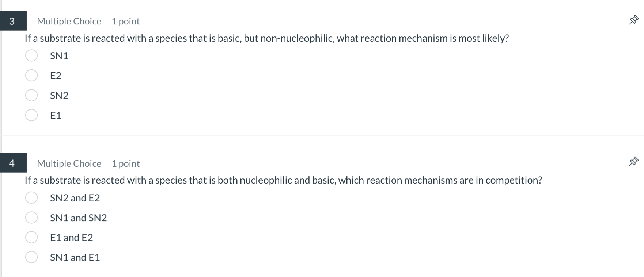Click the 1 point label of question 4

[x=126, y=163]
